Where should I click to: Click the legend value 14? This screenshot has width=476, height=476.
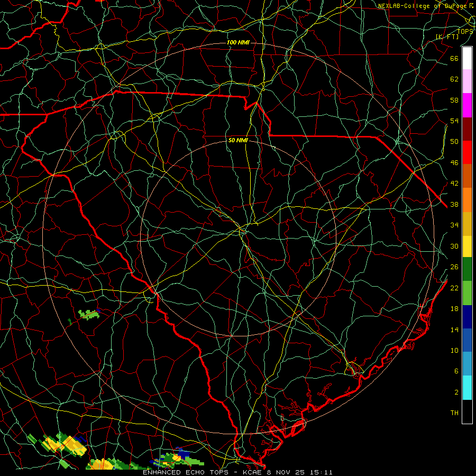tap(454, 329)
